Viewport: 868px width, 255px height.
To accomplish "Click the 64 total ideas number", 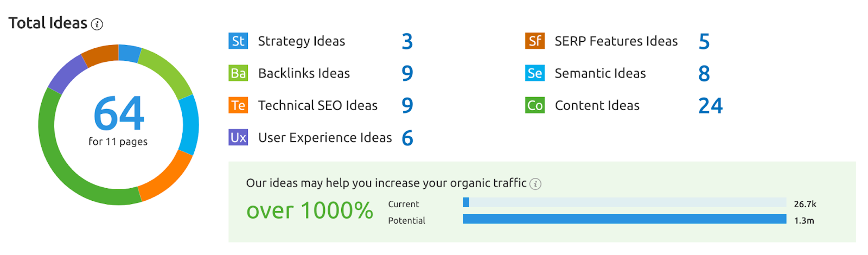I will coord(119,113).
